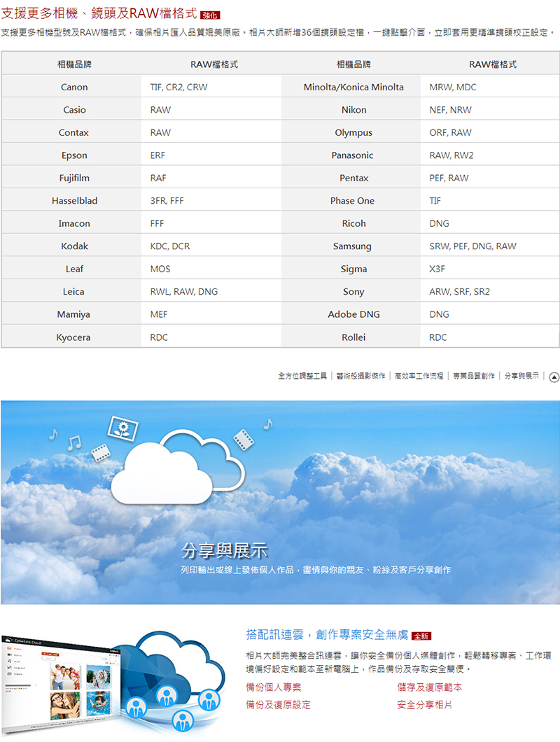Image resolution: width=560 pixels, height=742 pixels.
Task: Click the KDC, DCR format cell
Action: [211, 246]
